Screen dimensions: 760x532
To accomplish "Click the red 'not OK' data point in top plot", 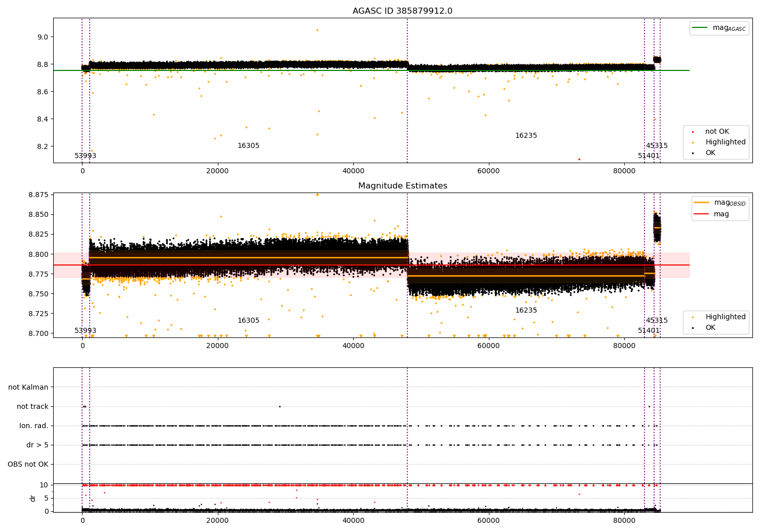I will pyautogui.click(x=579, y=159).
